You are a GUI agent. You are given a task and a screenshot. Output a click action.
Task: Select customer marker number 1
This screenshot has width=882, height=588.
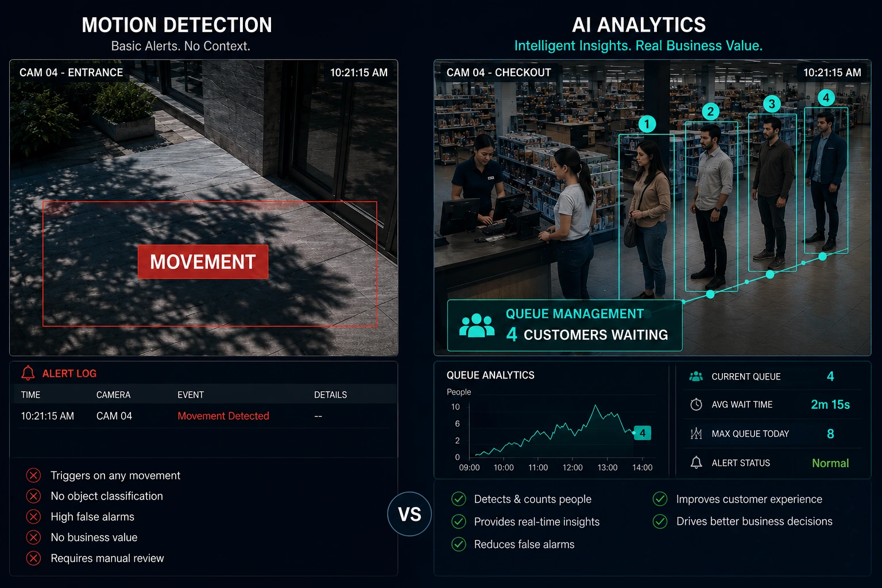coord(647,124)
